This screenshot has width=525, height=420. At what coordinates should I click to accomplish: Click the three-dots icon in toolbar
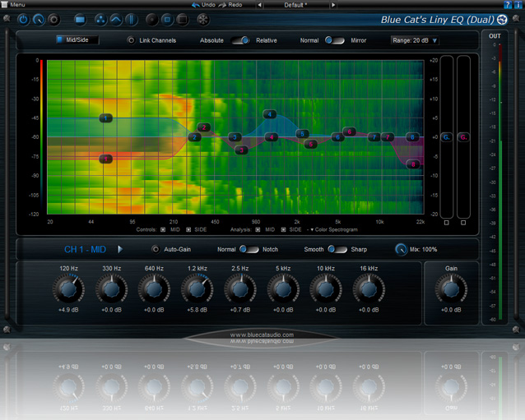click(100, 20)
